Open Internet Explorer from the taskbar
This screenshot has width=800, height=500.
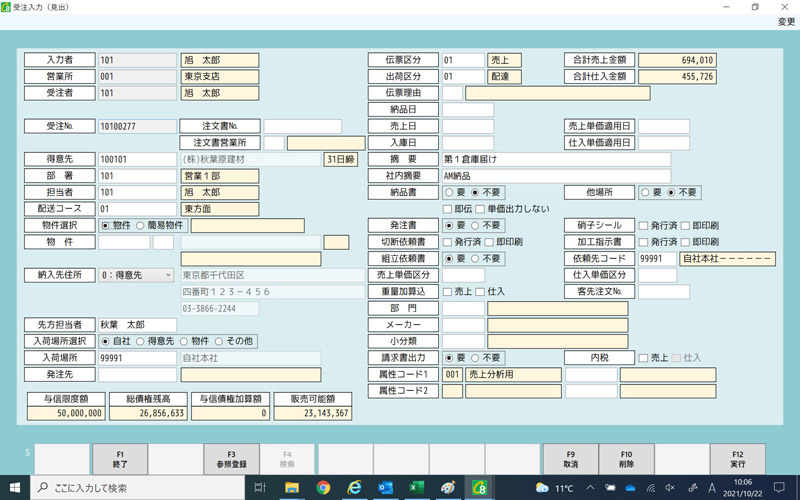[x=354, y=488]
